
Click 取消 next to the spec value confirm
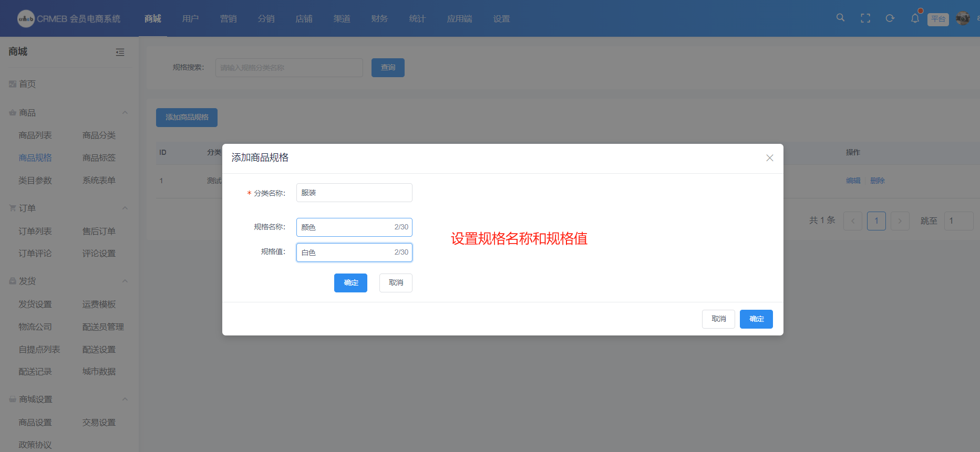[396, 283]
